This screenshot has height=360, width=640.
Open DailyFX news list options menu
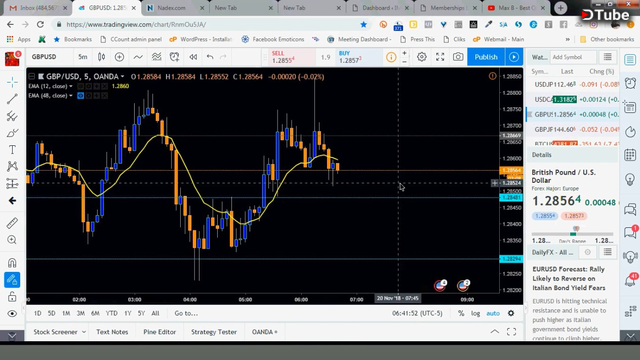(x=607, y=252)
